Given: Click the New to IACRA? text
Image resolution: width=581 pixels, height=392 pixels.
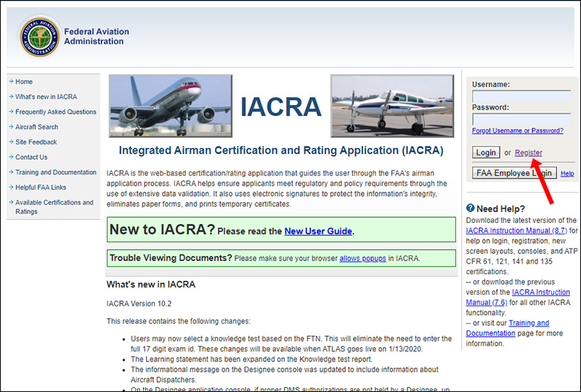Looking at the screenshot, I should pyautogui.click(x=162, y=229).
